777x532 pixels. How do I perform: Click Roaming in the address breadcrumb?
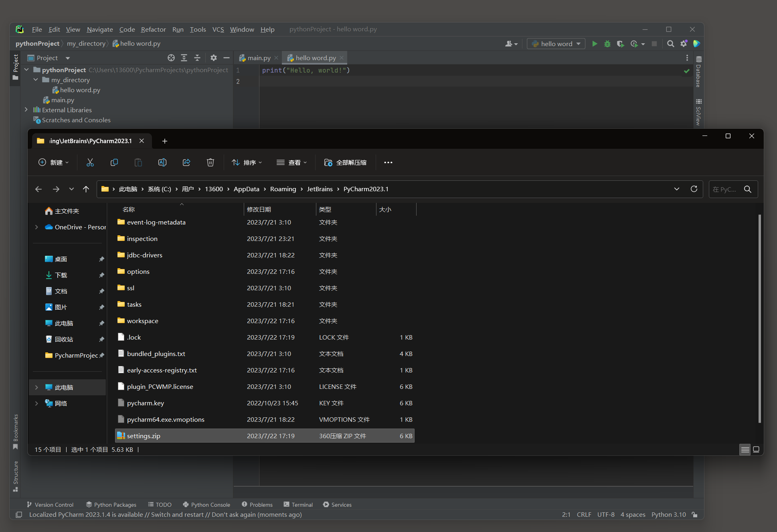pyautogui.click(x=283, y=189)
